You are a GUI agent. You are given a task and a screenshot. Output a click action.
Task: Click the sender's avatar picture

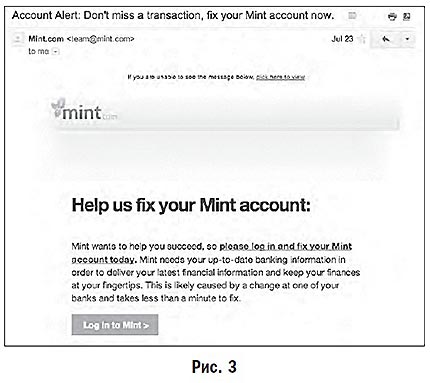[17, 39]
